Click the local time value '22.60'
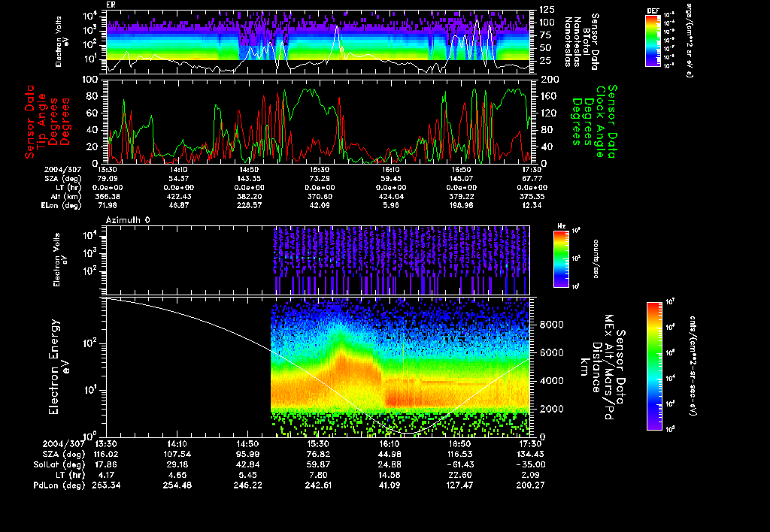Viewport: 770px width, 532px height. [459, 475]
